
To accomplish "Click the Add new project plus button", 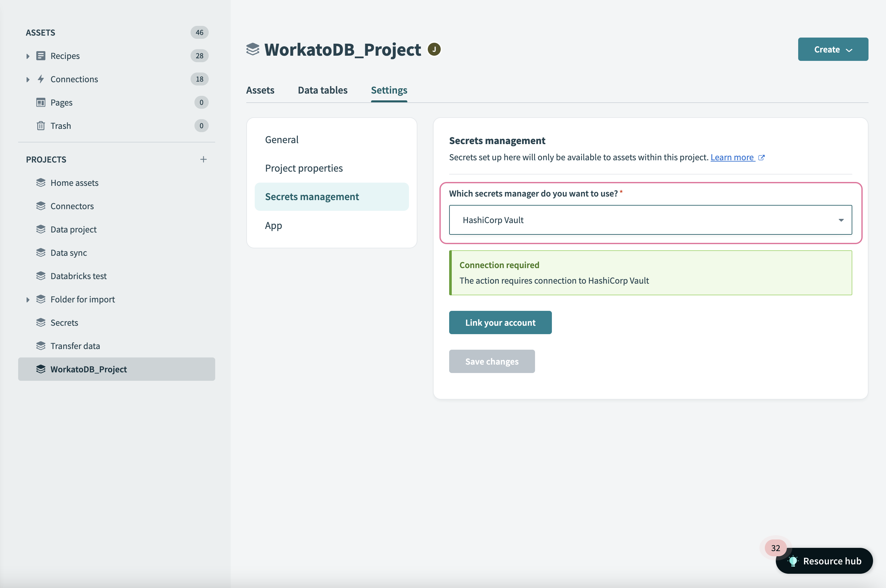I will [x=204, y=158].
